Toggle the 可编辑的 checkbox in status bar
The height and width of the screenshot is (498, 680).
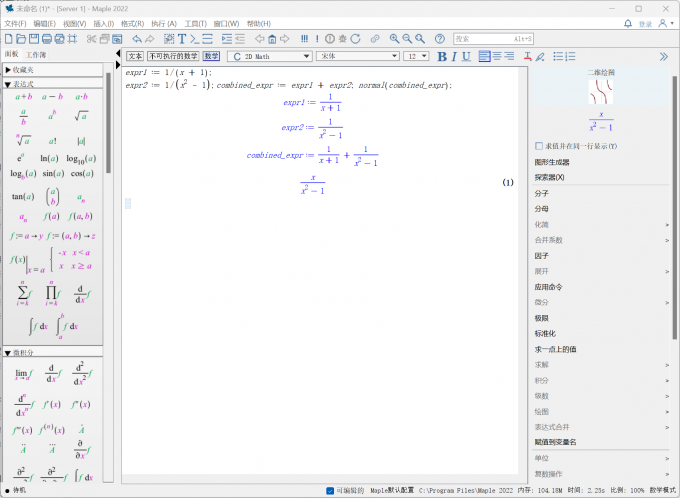(x=331, y=490)
